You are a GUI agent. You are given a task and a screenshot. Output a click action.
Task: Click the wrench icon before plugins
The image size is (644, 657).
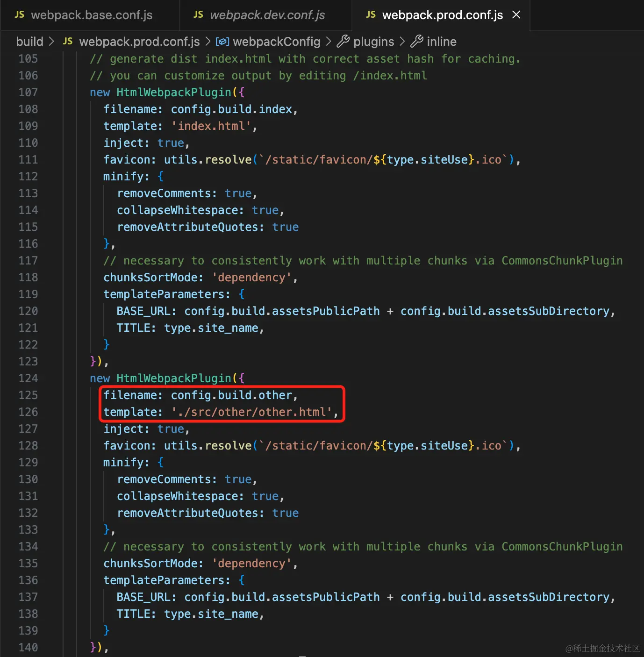pos(343,42)
